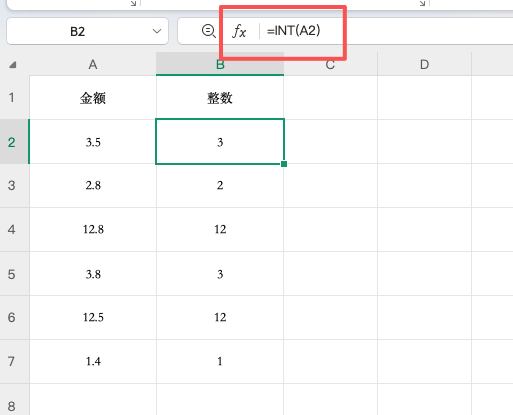Viewport: 513px width, 415px height.
Task: Click cell A1 containing 金额
Action: click(x=93, y=98)
